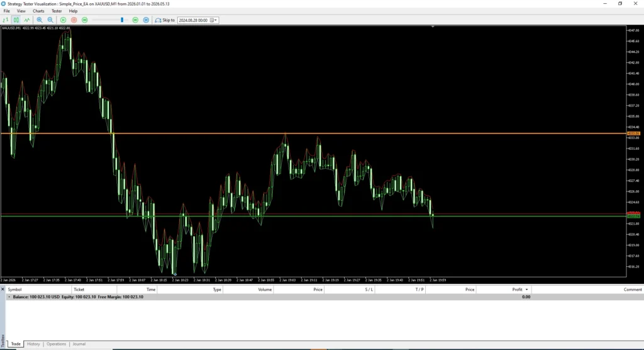Click the Profit column sort arrow
The height and width of the screenshot is (350, 644).
click(x=527, y=290)
